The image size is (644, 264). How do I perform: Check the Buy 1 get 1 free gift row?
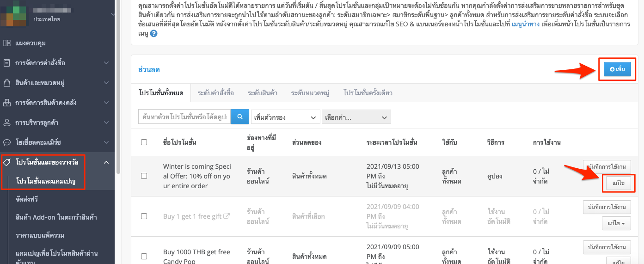tap(144, 216)
